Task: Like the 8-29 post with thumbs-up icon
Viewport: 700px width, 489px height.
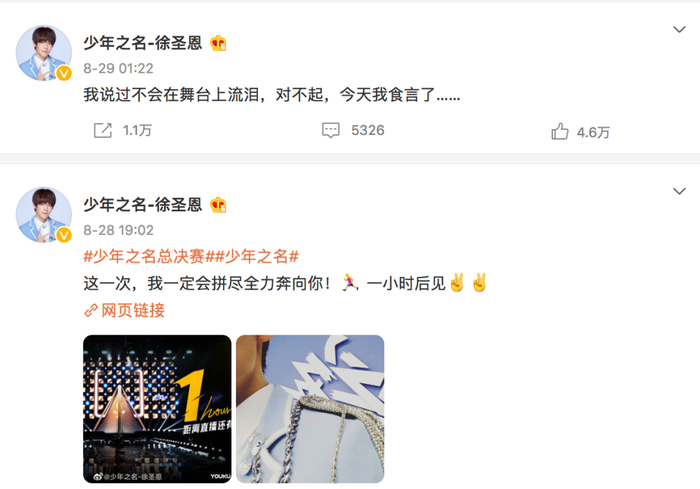Action: pyautogui.click(x=560, y=131)
